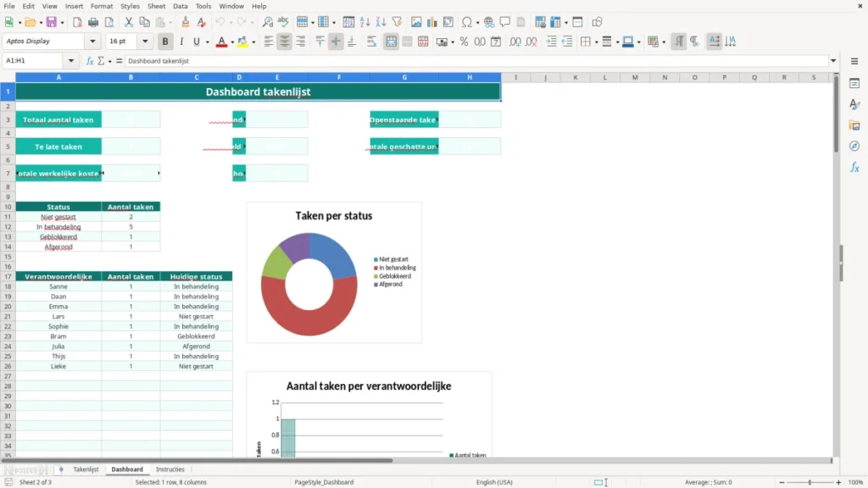
Task: Run spelling check with the abc icon
Action: point(283,22)
